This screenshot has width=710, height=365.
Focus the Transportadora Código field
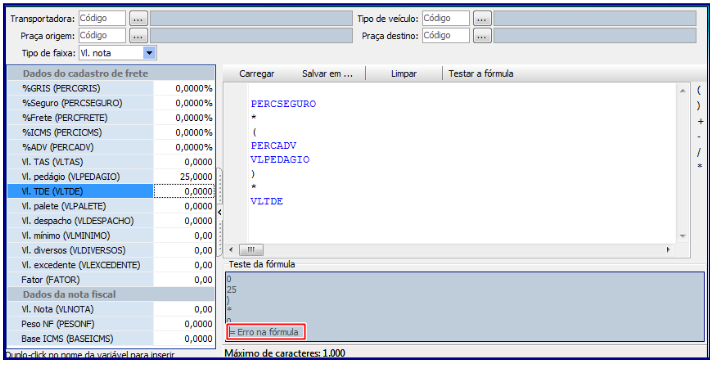pos(102,19)
